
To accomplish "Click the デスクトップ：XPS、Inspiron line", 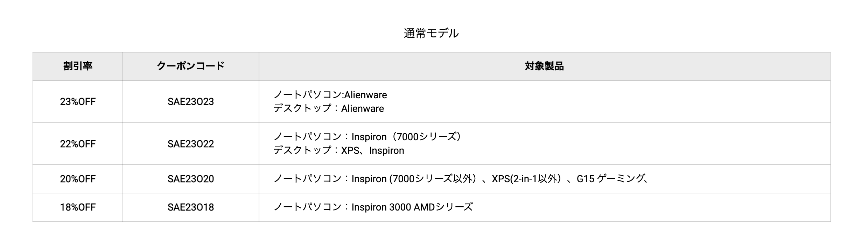I will click(339, 150).
